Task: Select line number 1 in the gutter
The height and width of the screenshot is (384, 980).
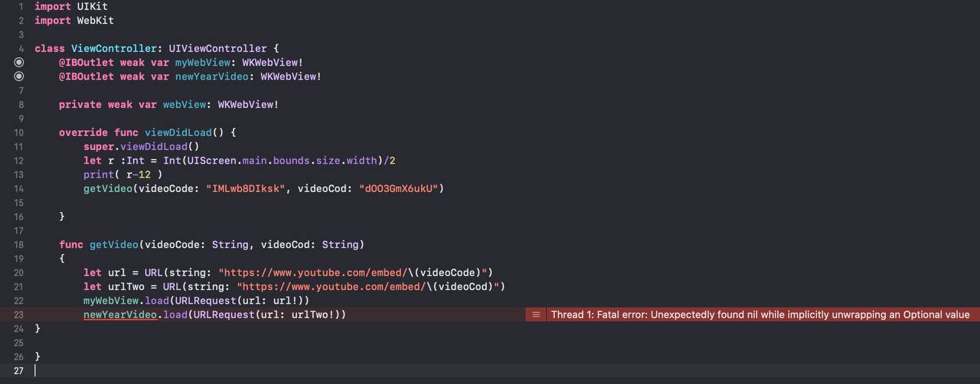Action: tap(21, 6)
